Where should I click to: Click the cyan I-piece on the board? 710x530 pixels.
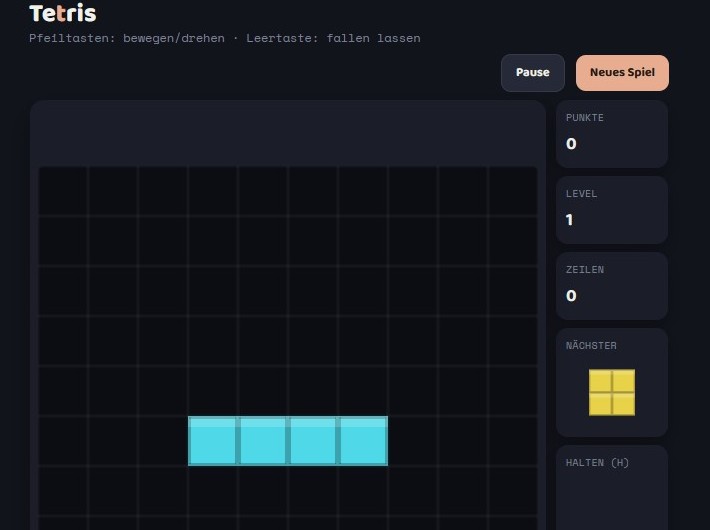click(288, 441)
